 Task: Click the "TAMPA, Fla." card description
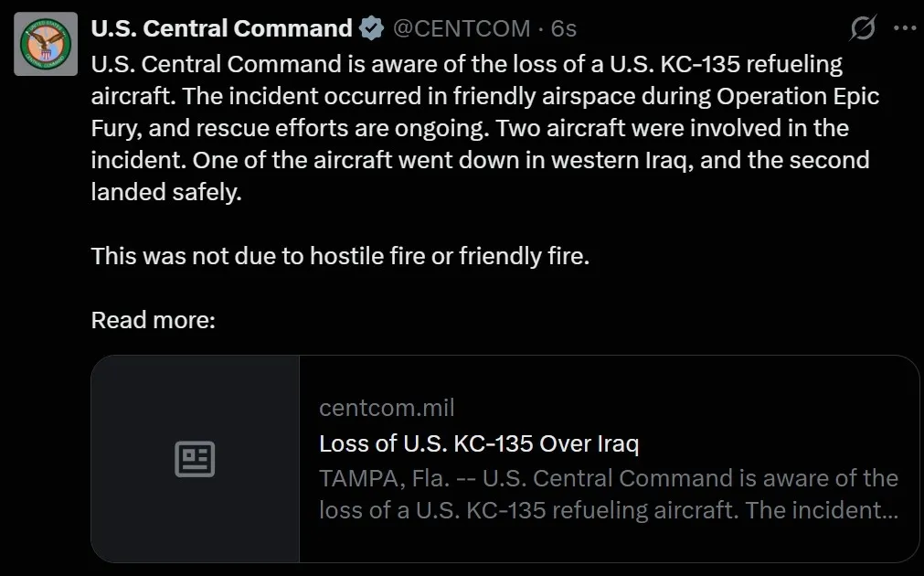tap(608, 494)
